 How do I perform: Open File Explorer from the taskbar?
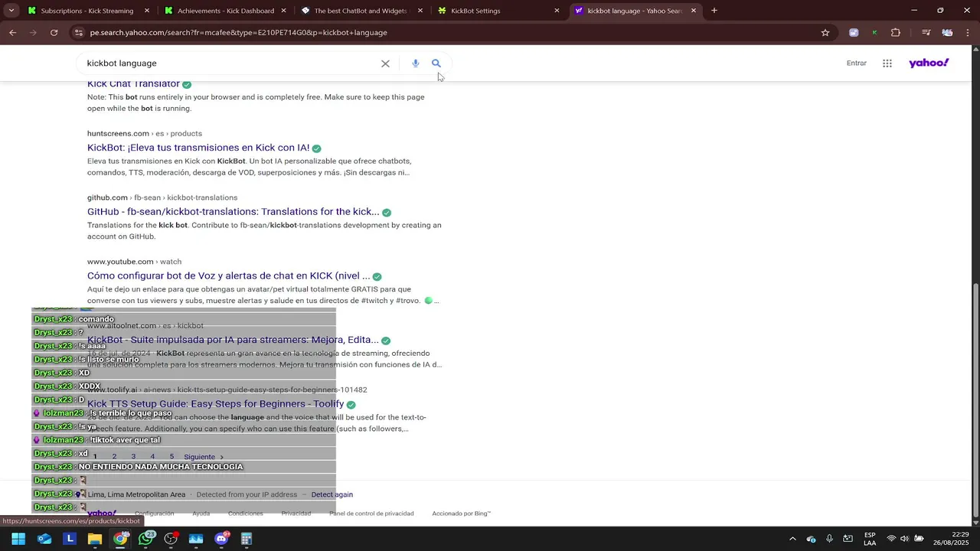(95, 539)
